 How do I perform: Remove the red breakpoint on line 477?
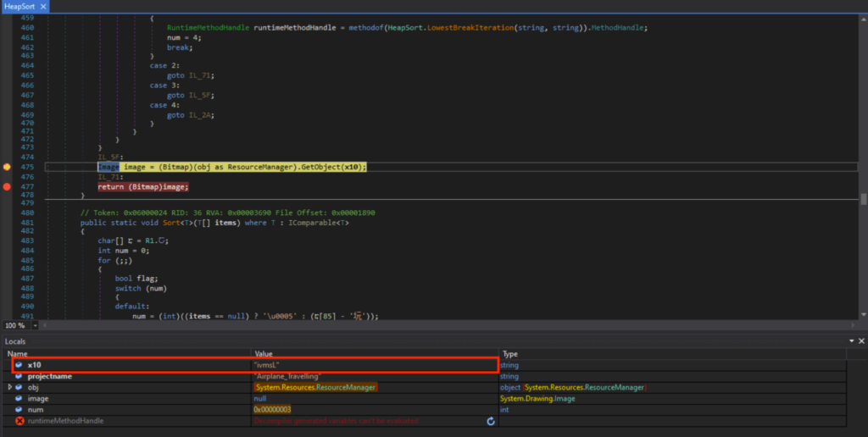[x=6, y=186]
